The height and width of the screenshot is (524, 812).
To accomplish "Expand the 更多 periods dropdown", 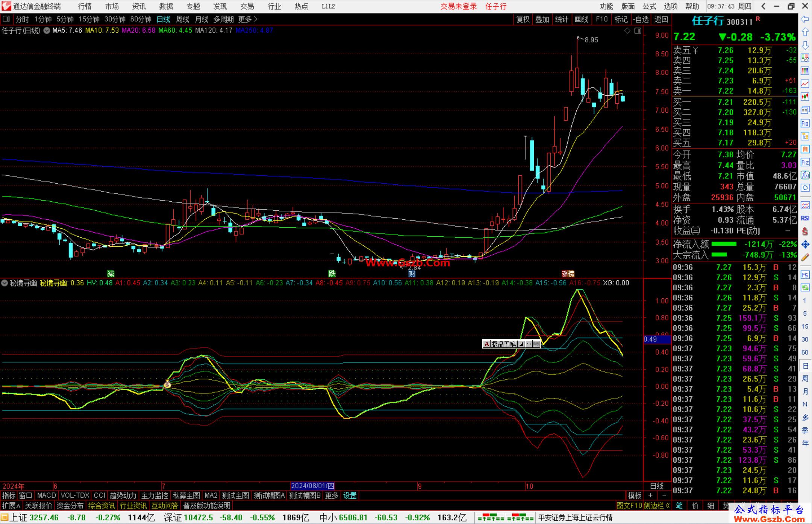I will pyautogui.click(x=248, y=19).
